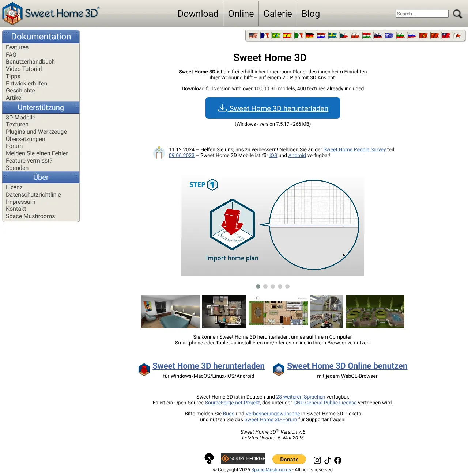468x476 pixels.
Task: Switch language with the Japanese flag
Action: point(457,35)
